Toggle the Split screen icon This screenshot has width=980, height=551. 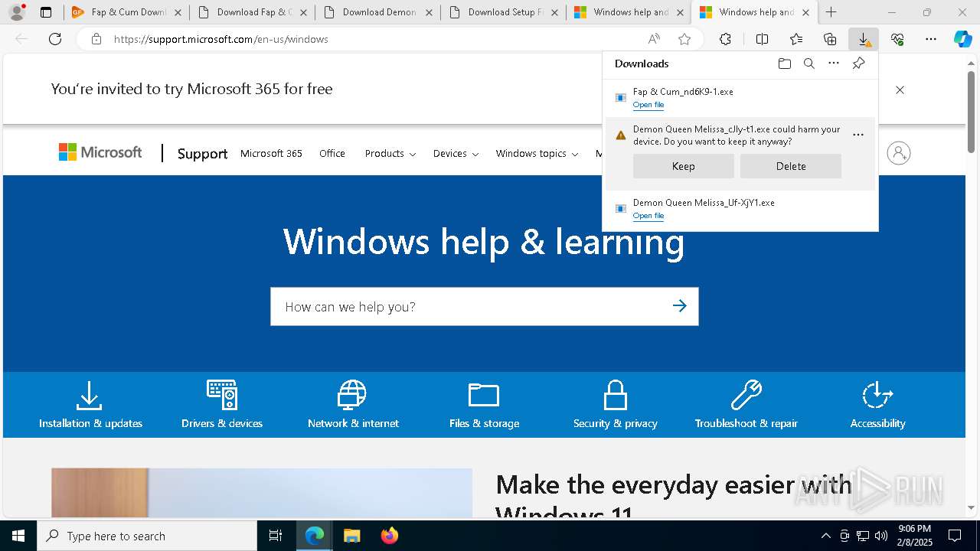762,39
